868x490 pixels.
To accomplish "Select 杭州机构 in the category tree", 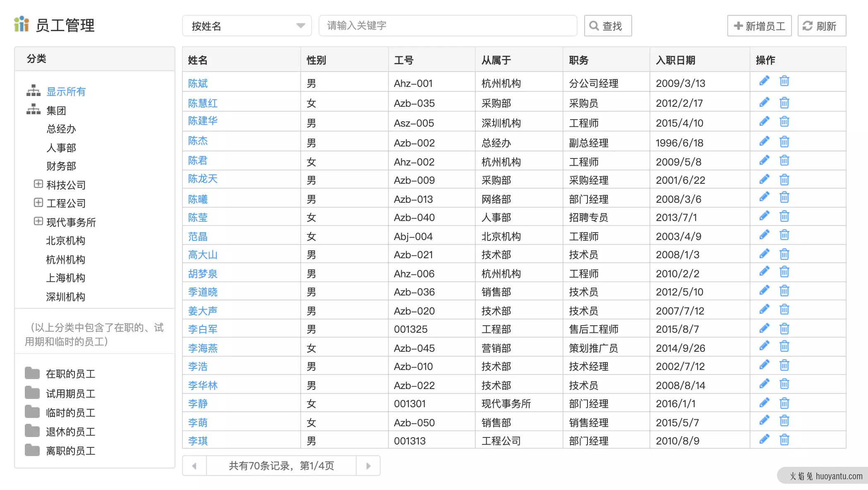I will point(66,259).
